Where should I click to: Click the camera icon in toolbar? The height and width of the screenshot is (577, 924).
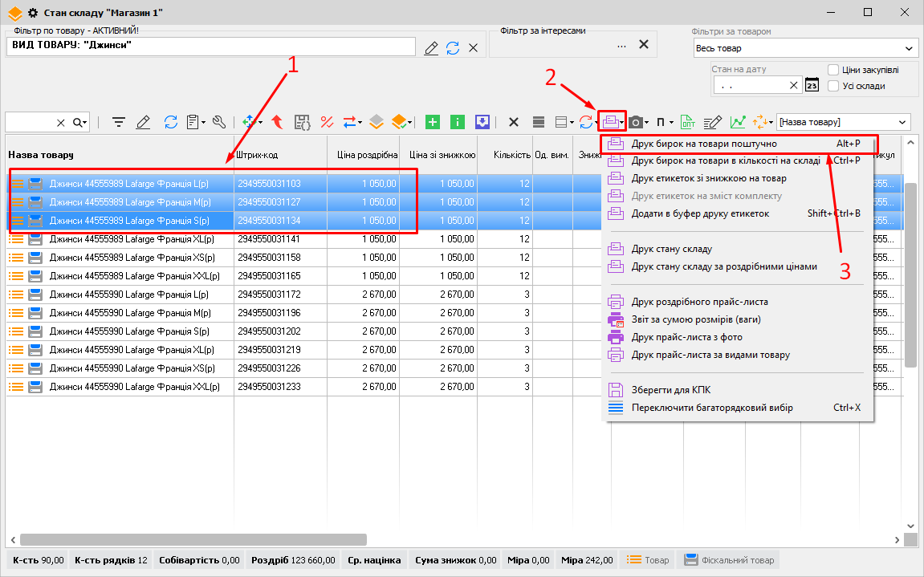coord(636,122)
